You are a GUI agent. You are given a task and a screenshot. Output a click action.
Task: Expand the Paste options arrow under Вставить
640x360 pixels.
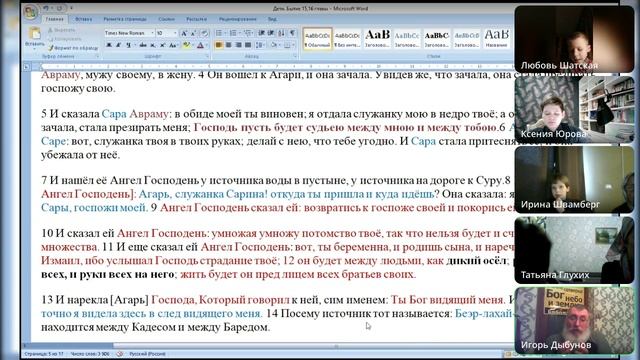point(35,49)
